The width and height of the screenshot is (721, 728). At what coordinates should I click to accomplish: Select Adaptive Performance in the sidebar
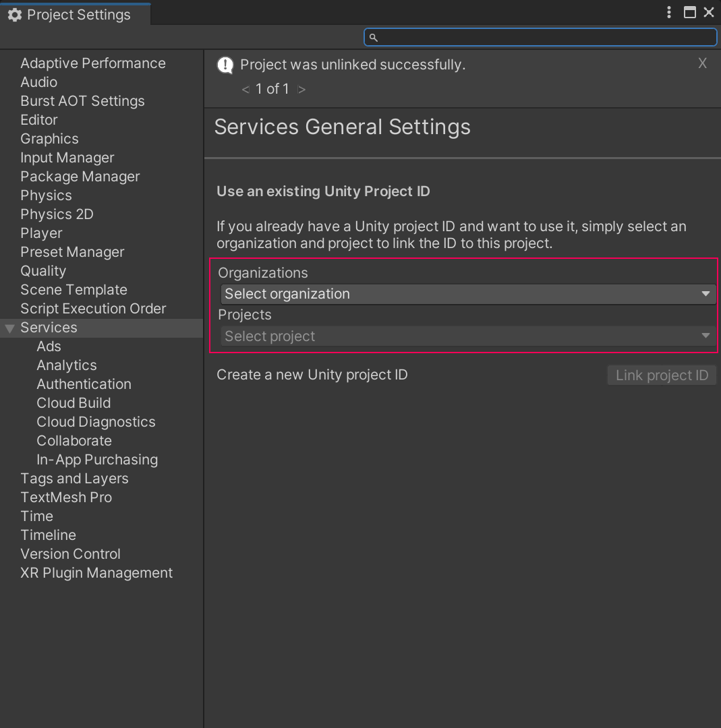pos(93,63)
